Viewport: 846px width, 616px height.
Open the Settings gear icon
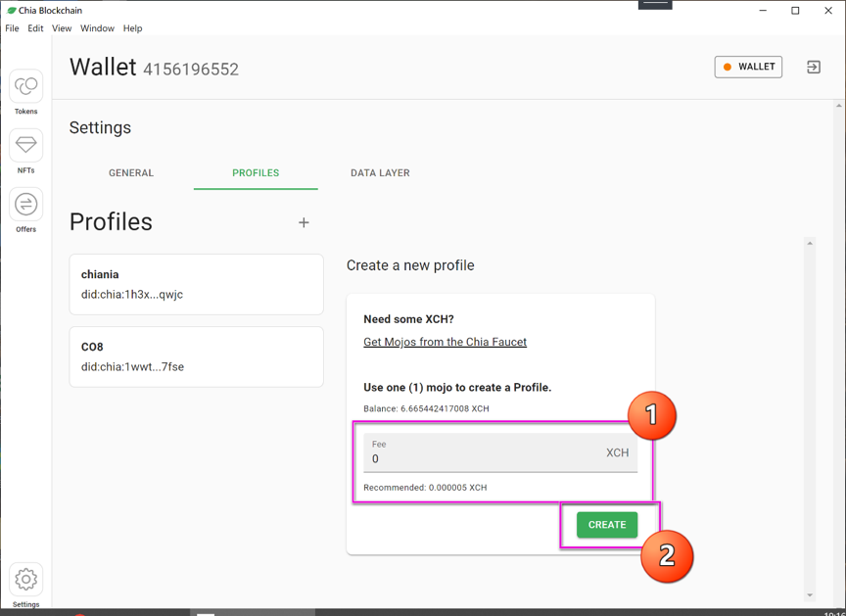click(25, 580)
